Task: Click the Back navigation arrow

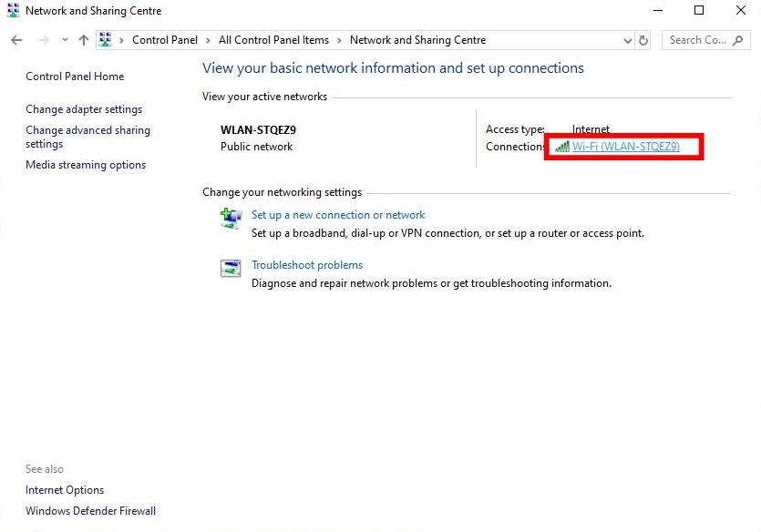Action: (x=16, y=40)
